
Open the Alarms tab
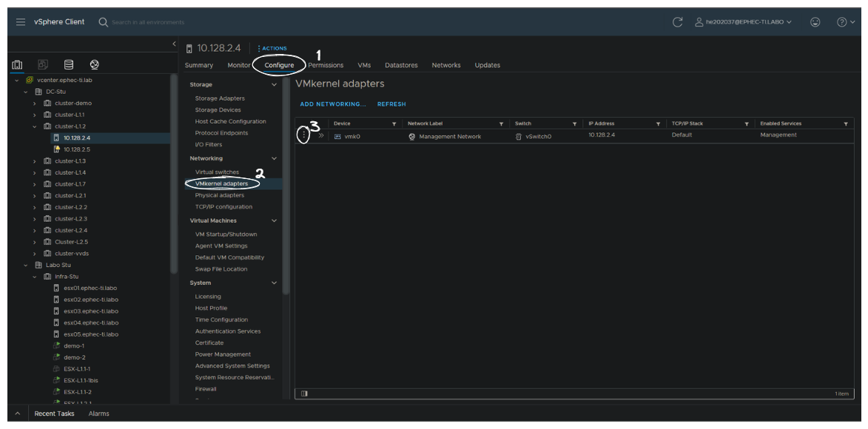pos(99,413)
